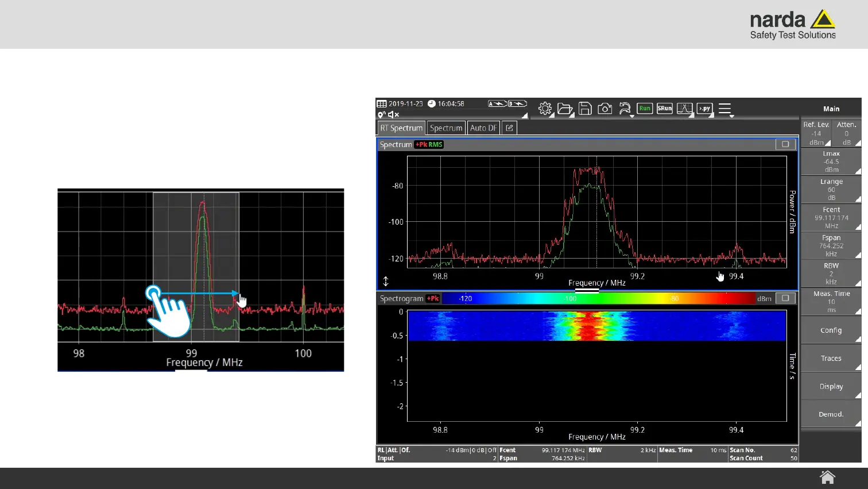Open the Fspan 764.252 kHz setting
Viewport: 868px width, 489px height.
point(831,246)
